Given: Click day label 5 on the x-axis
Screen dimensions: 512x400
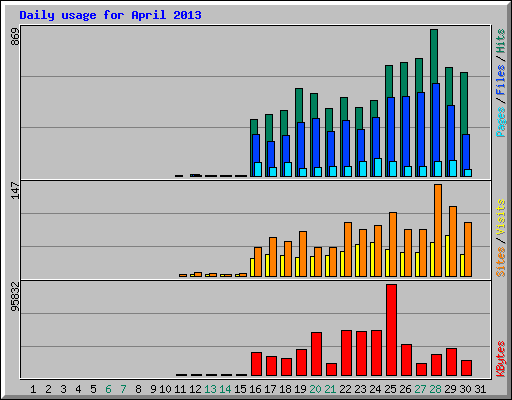Looking at the screenshot, I should (x=93, y=389).
